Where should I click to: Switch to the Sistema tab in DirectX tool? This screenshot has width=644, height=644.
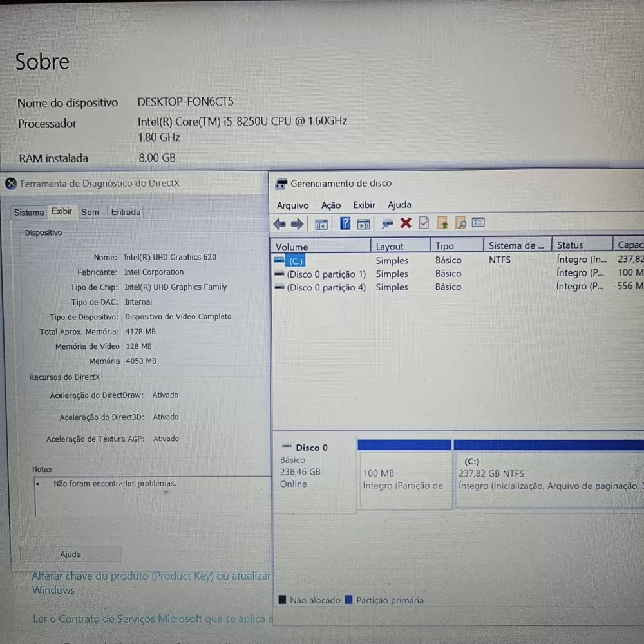(x=29, y=213)
